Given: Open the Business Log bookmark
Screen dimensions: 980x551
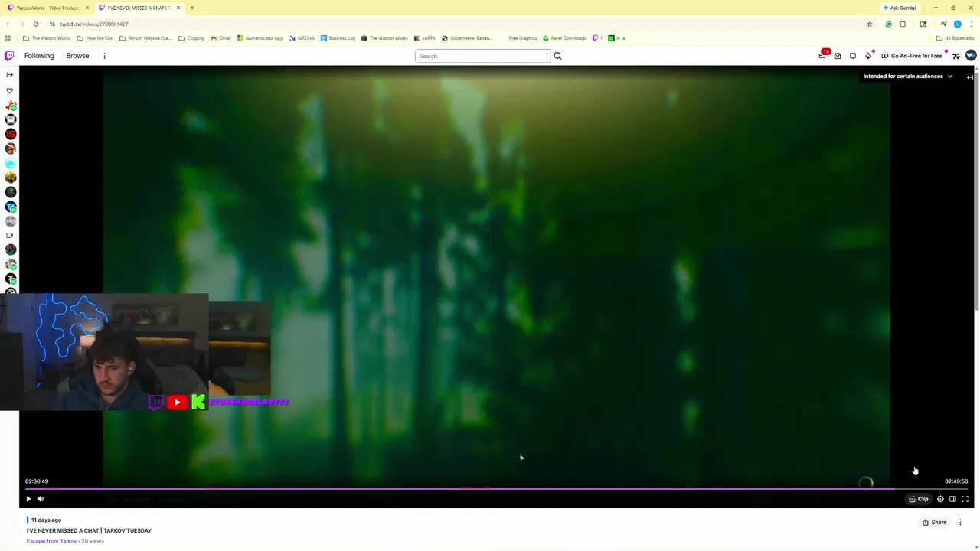Looking at the screenshot, I should click(338, 38).
